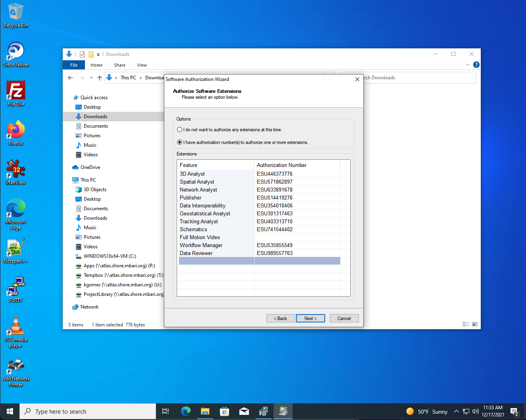Select 'I do not want to authorize' option

tap(180, 130)
